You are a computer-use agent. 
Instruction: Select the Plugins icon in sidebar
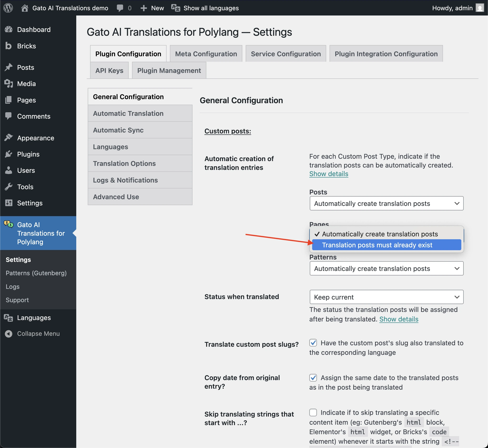coord(9,154)
